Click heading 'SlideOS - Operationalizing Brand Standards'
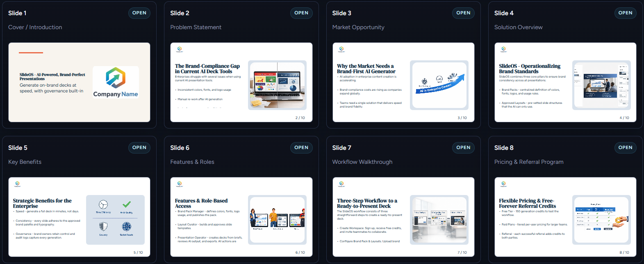The height and width of the screenshot is (264, 644). 530,69
